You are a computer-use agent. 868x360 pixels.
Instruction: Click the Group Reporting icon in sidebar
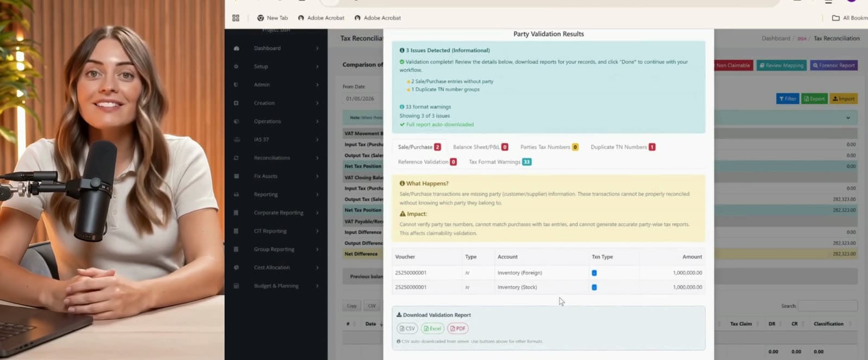pyautogui.click(x=236, y=249)
